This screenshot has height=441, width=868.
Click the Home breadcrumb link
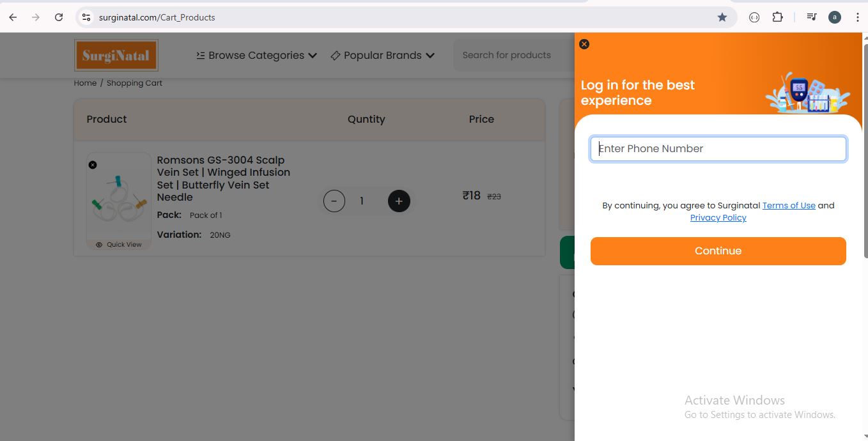(x=85, y=83)
